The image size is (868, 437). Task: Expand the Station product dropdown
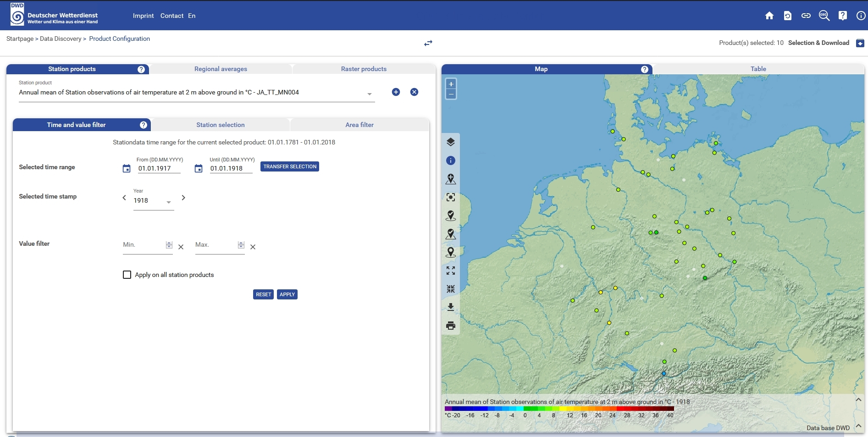point(369,94)
